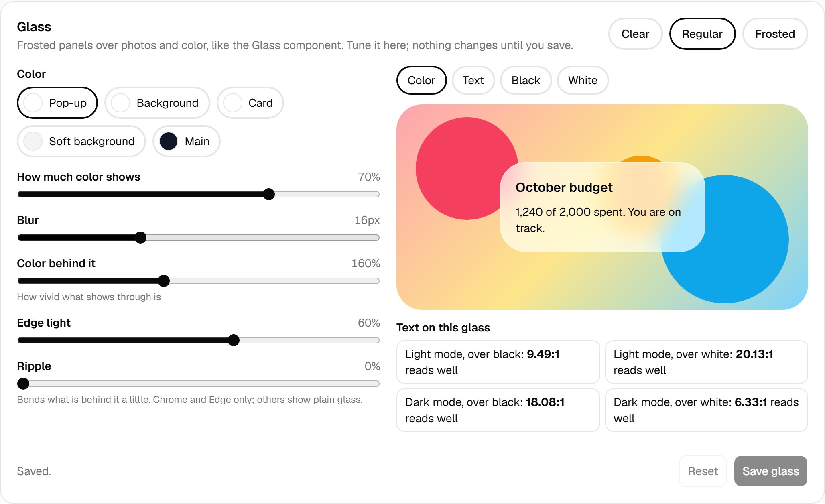Click the Edge light slider handle
Screen dimensions: 825x504
point(234,340)
